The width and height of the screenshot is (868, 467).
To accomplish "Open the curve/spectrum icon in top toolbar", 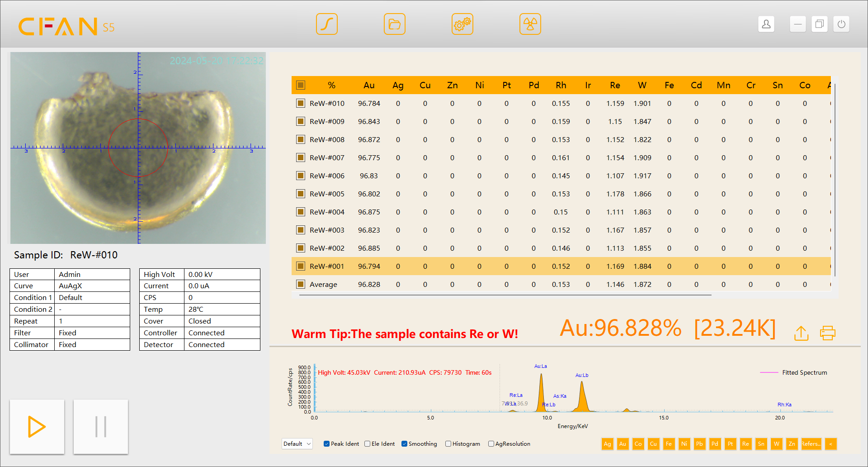I will 327,24.
